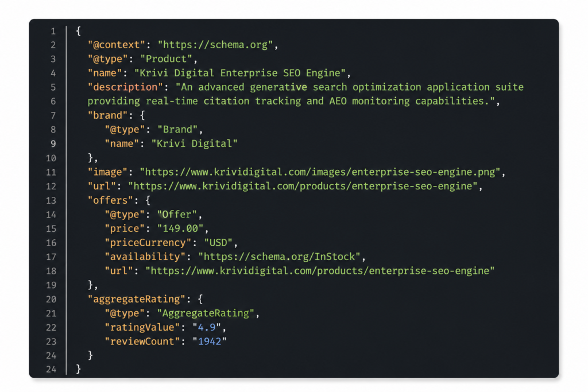This screenshot has width=588, height=392.
Task: Select "Krivi Digital Enterprise SEO Engine" name value
Action: tap(240, 73)
